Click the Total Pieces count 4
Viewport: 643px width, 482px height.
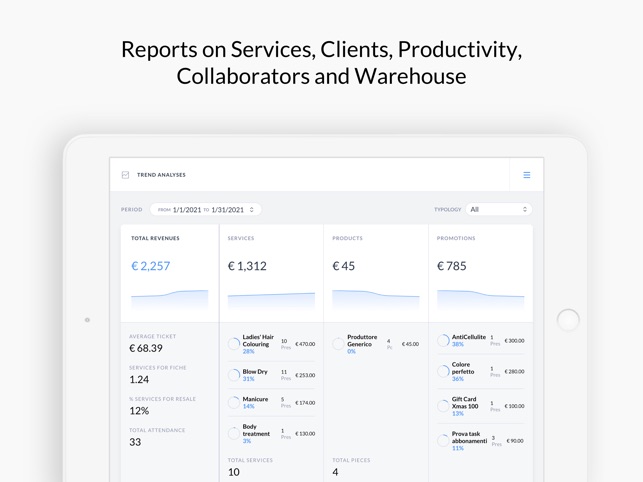(x=335, y=472)
